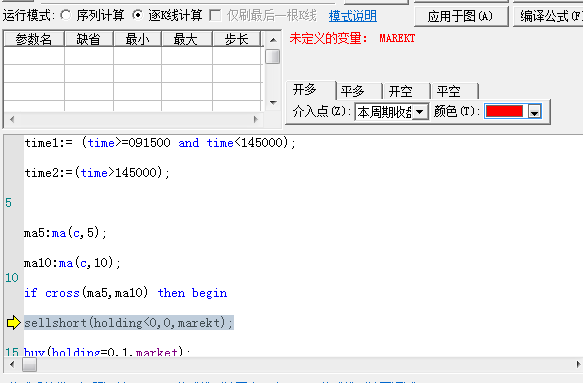583x383 pixels.
Task: Click code editor right scroll arrow
Action: [578, 364]
